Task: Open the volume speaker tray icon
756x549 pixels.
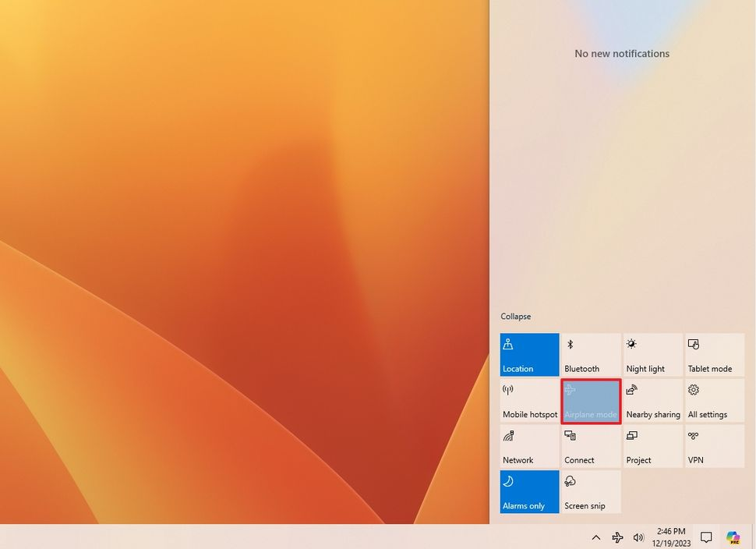Action: [x=638, y=537]
